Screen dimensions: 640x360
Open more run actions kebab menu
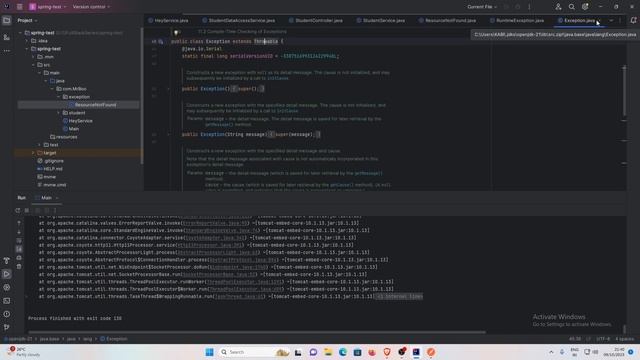[529, 7]
